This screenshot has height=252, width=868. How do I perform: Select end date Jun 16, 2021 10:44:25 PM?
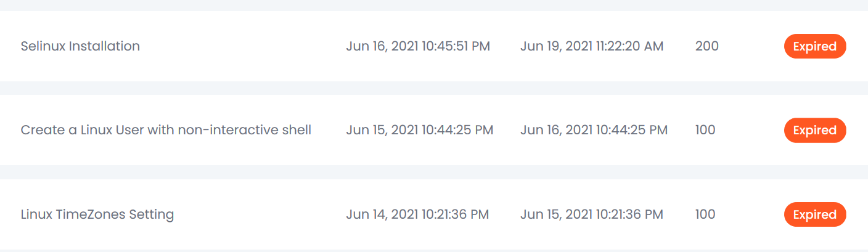tap(594, 130)
